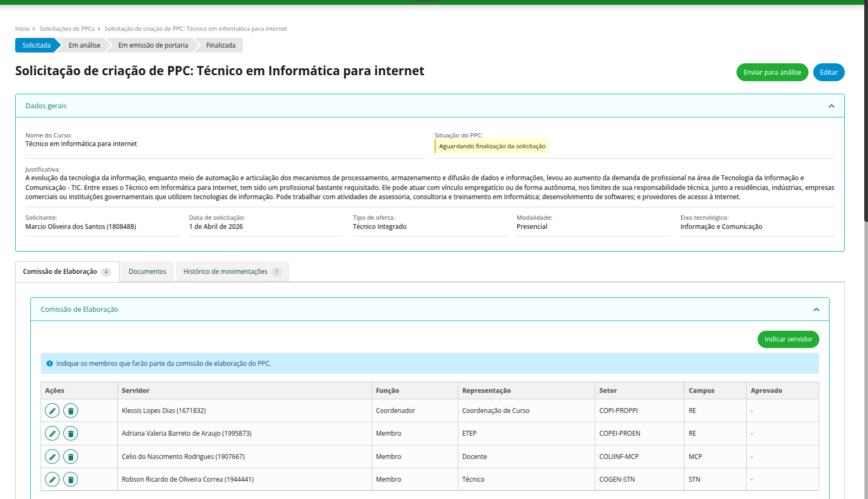Viewport: 868px width, 499px height.
Task: Go to Início breadcrumb link
Action: 22,29
